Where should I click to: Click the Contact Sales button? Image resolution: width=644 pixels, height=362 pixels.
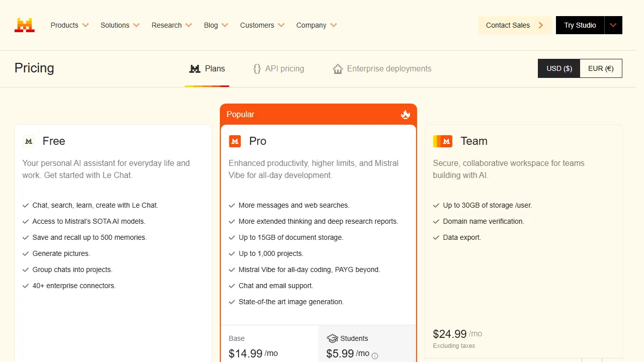coord(514,25)
